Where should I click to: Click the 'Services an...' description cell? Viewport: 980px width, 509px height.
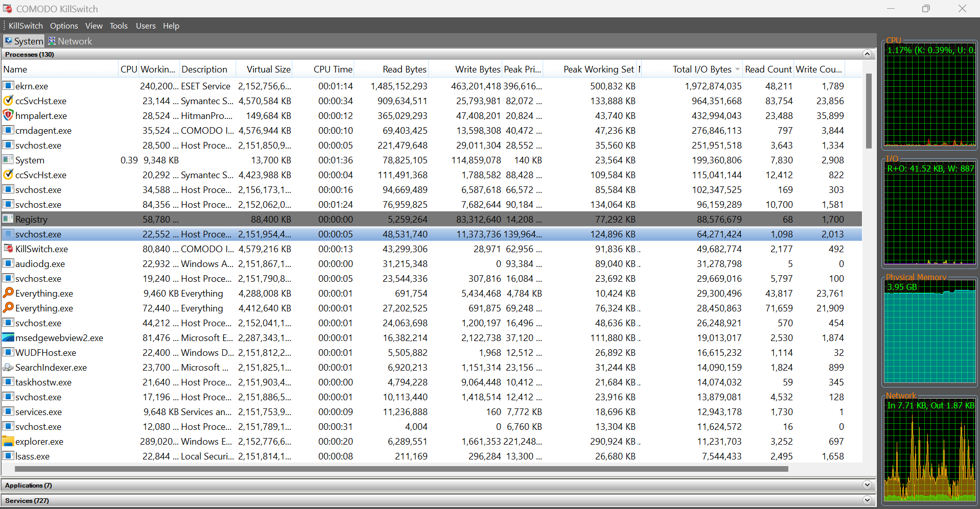pos(206,411)
